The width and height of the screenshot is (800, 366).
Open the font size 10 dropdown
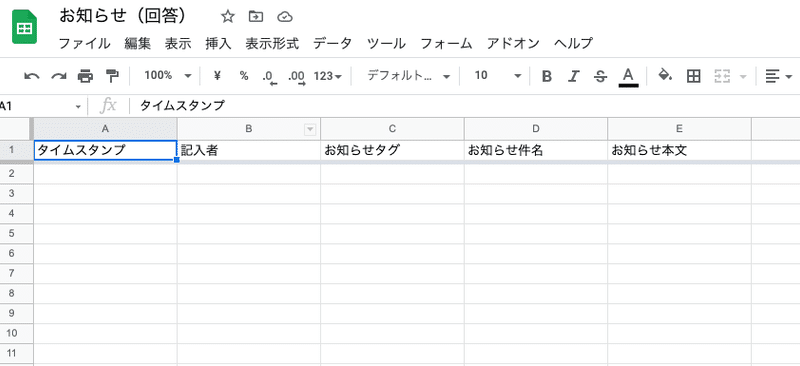(x=498, y=76)
